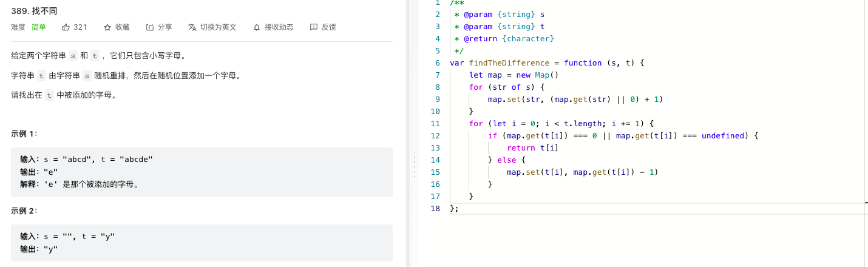
Task: Click the 请找出在 t 中被添加的字母 sentence
Action: click(64, 95)
